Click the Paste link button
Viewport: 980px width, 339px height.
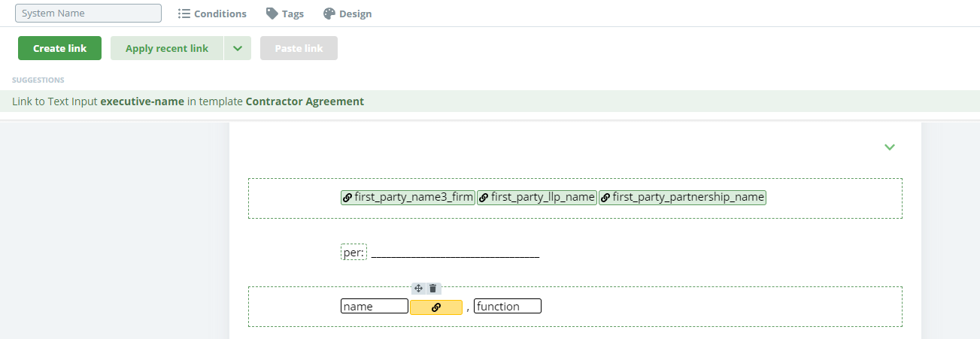pyautogui.click(x=299, y=48)
